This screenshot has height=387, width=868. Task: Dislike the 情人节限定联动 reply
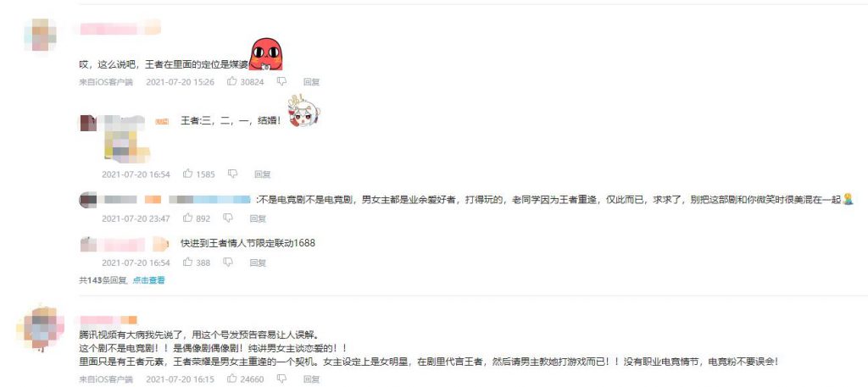click(228, 262)
